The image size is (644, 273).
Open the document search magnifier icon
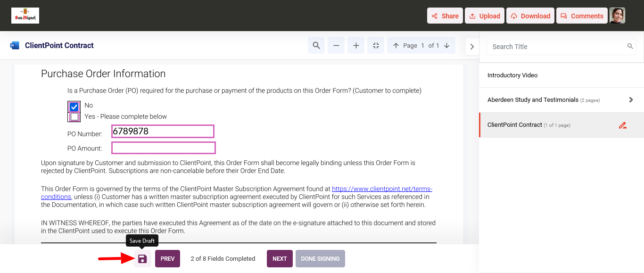(316, 46)
